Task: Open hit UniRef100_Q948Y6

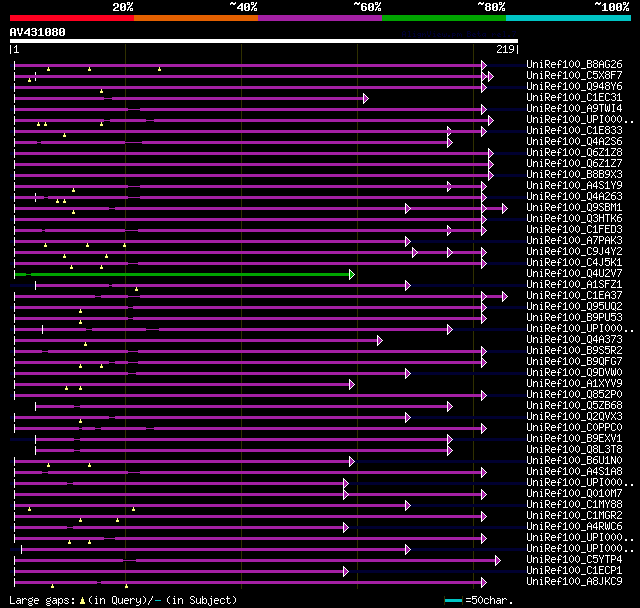Action: click(x=574, y=87)
